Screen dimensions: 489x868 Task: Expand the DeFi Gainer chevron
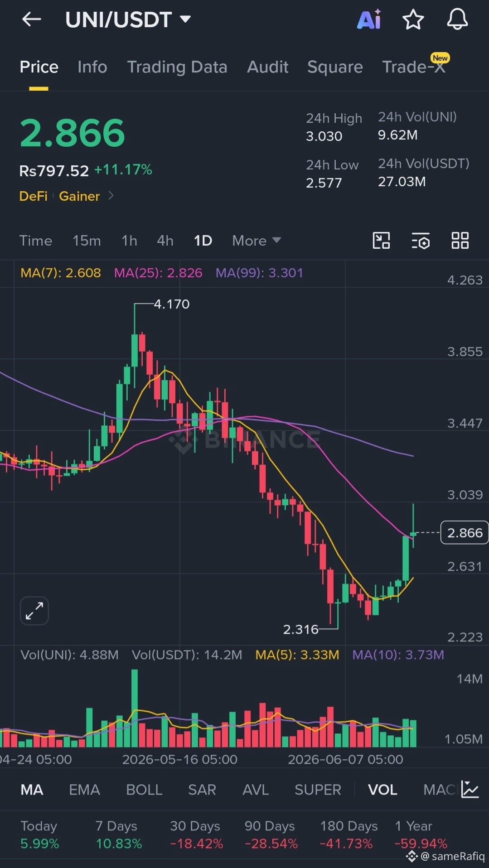[x=111, y=196]
